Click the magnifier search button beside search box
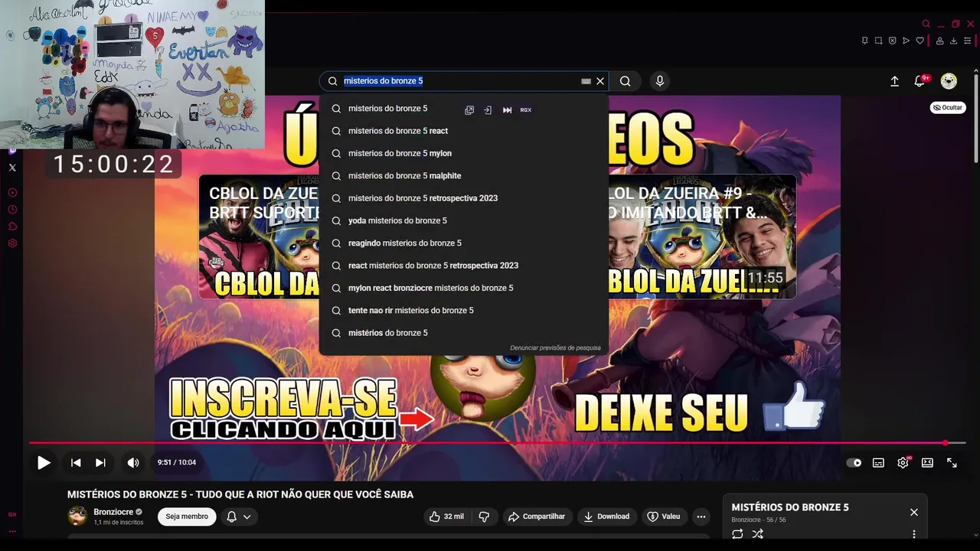The height and width of the screenshot is (551, 980). (x=626, y=81)
